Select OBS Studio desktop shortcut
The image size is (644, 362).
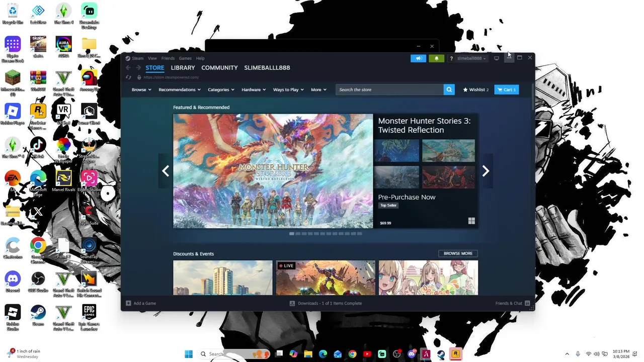(x=38, y=282)
